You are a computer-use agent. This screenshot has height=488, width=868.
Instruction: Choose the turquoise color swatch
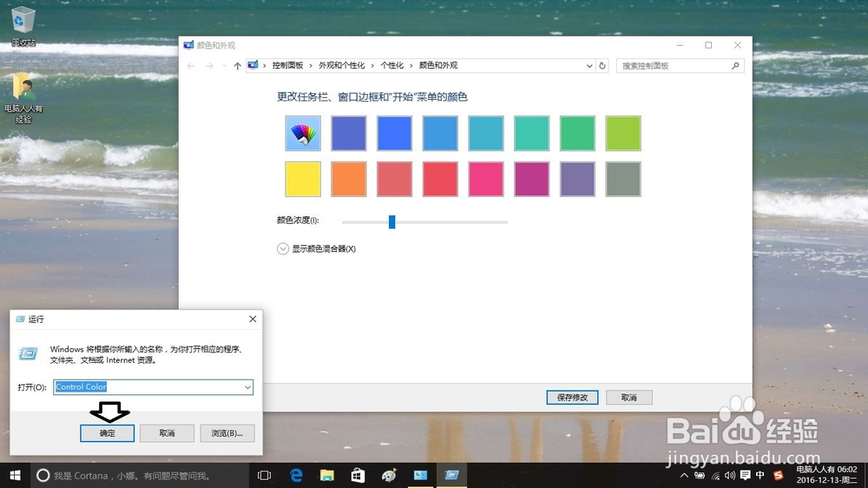[x=531, y=134]
